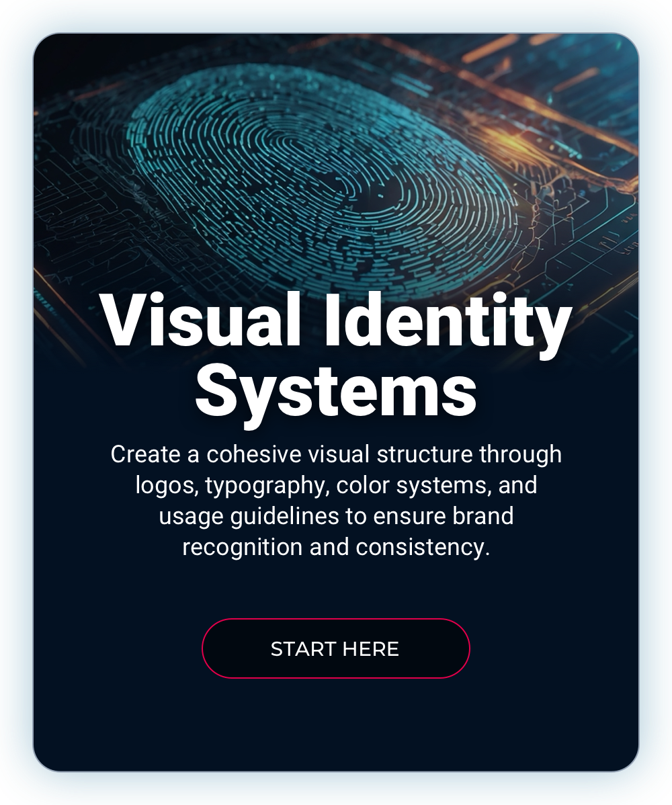Viewport: 672px width, 805px height.
Task: Click the START HERE button
Action: click(335, 648)
